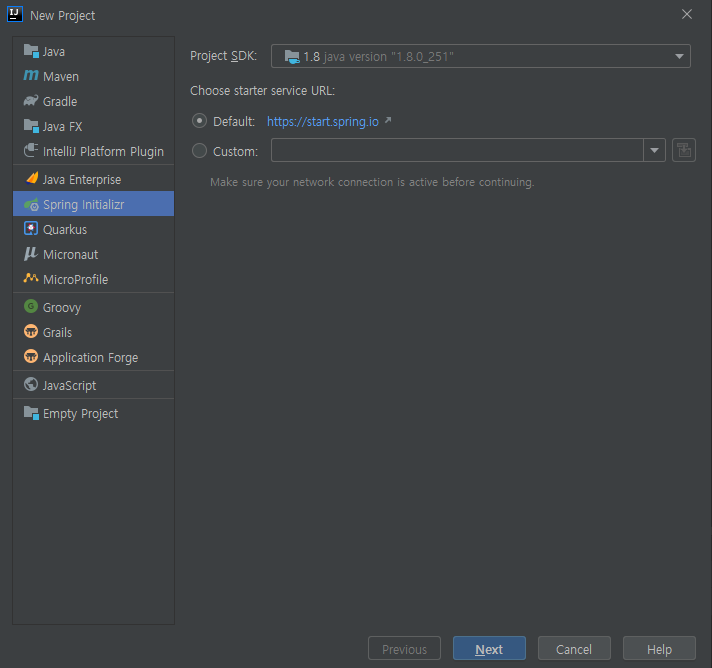Select the MicroProfile text label
The height and width of the screenshot is (668, 712).
[x=75, y=280]
